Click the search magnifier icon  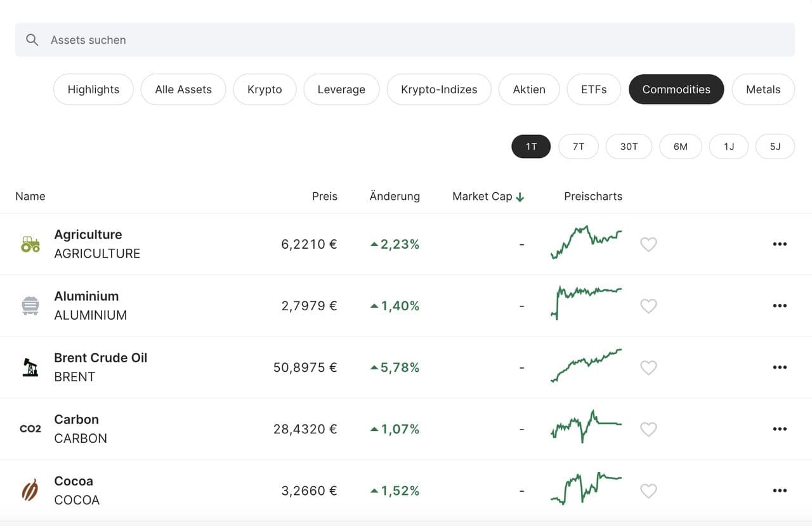click(x=32, y=40)
